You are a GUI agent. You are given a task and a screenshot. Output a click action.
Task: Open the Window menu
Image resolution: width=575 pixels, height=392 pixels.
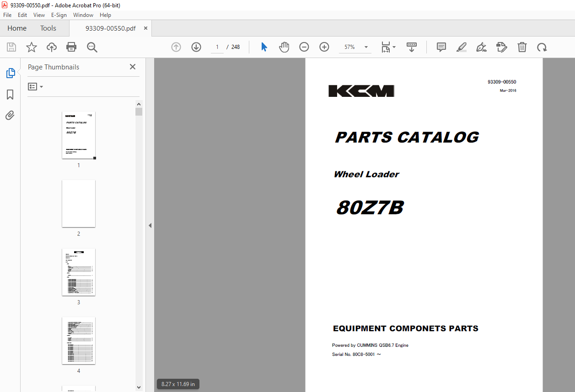pos(83,15)
